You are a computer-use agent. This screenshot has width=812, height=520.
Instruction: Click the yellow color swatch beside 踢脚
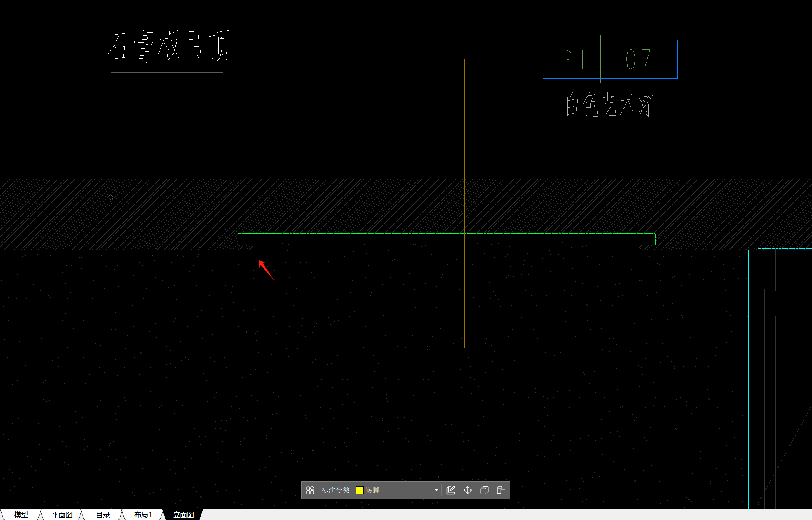pos(359,490)
